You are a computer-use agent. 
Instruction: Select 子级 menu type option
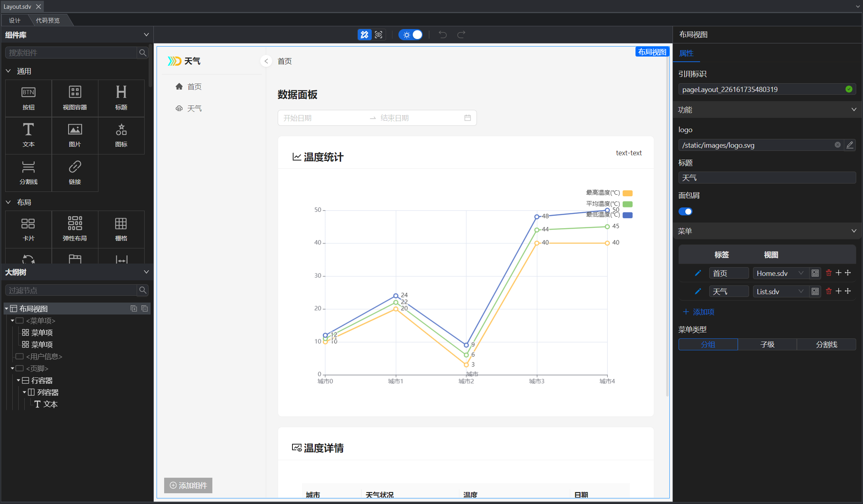coord(767,344)
